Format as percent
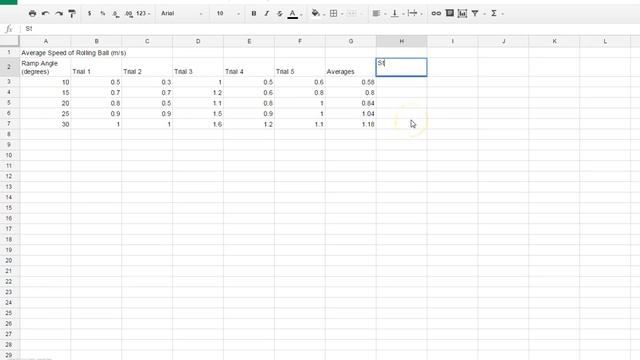 click(x=102, y=13)
